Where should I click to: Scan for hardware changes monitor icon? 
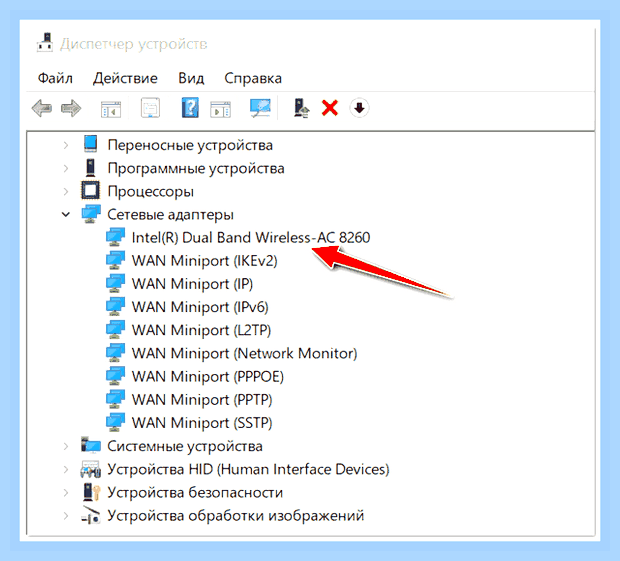[x=260, y=108]
